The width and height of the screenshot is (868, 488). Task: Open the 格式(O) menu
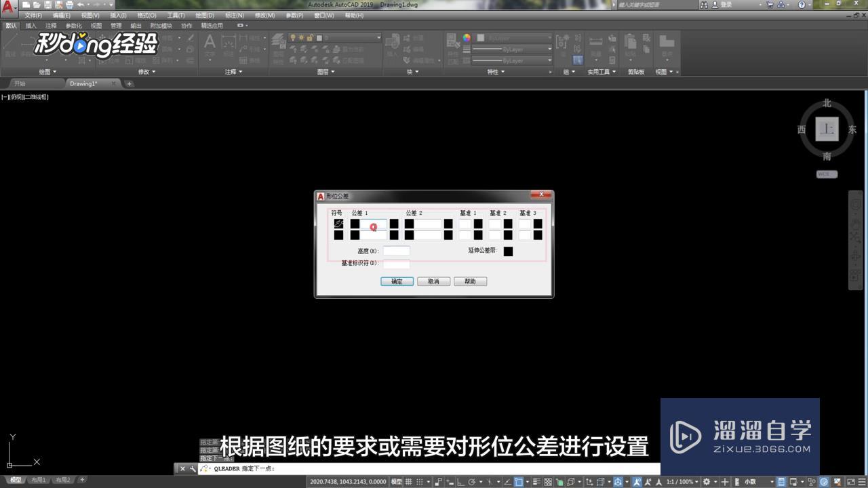coord(146,15)
